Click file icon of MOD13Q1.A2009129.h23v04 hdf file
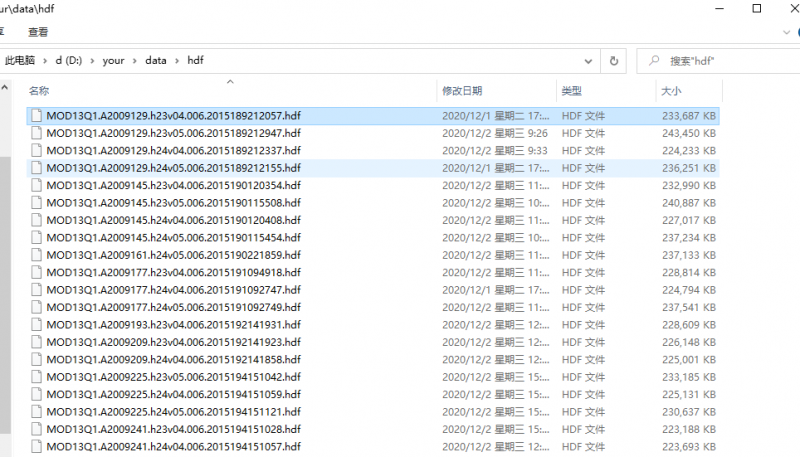The width and height of the screenshot is (800, 457). [x=37, y=116]
